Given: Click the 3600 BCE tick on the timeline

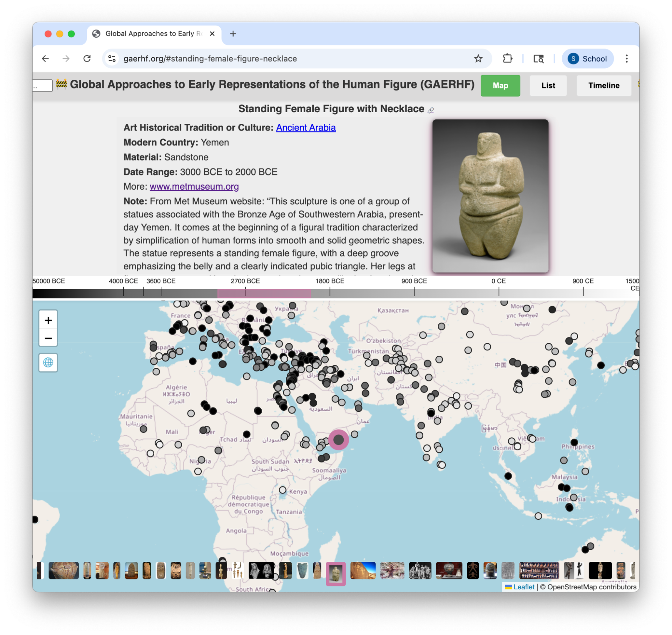Looking at the screenshot, I should click(x=161, y=291).
